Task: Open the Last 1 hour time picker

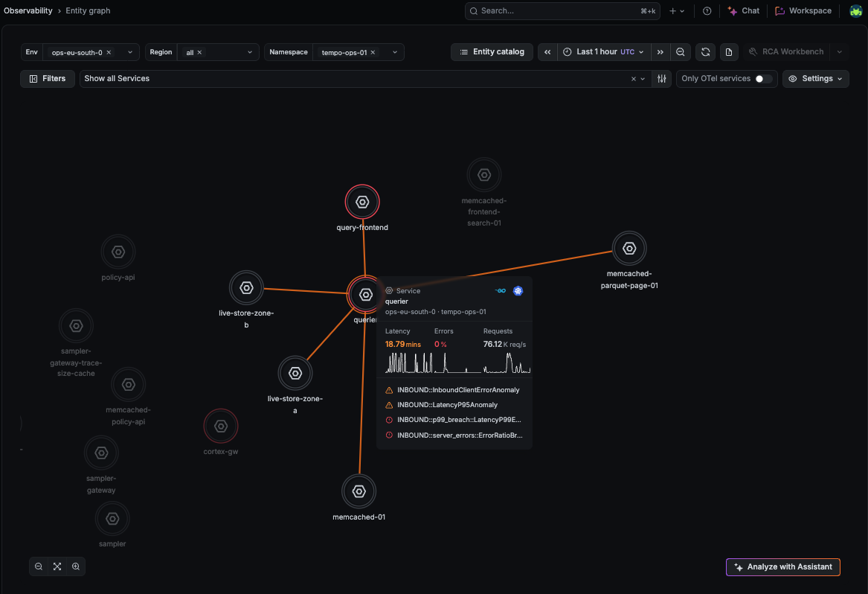Action: click(604, 52)
